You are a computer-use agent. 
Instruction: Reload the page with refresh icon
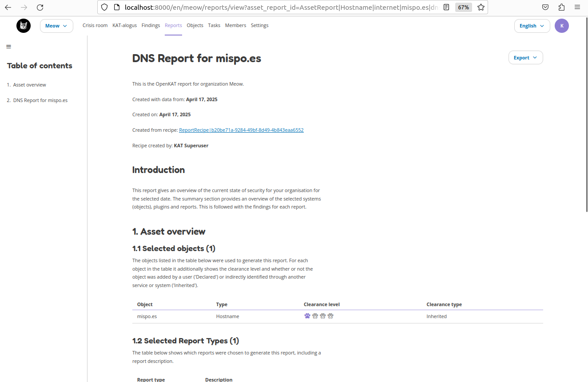click(40, 7)
